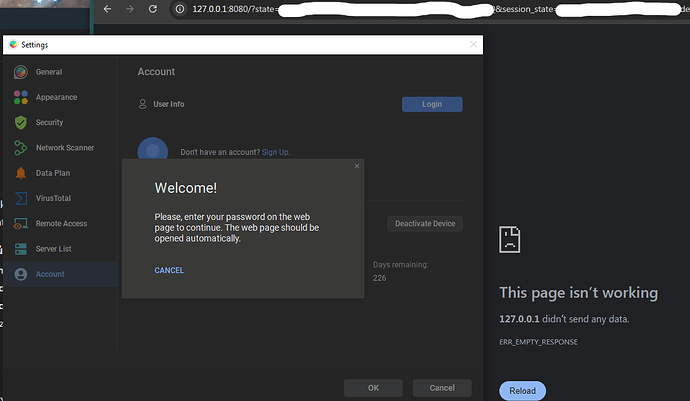Open the Sign Up link
The height and width of the screenshot is (401, 690).
[275, 152]
